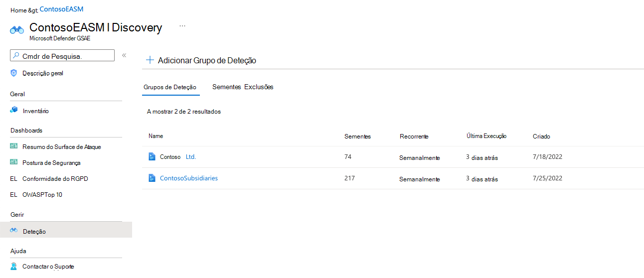Image resolution: width=644 pixels, height=278 pixels.
Task: Click '3 dias atrás' in ContosoSubsidiaries row
Action: [x=482, y=179]
